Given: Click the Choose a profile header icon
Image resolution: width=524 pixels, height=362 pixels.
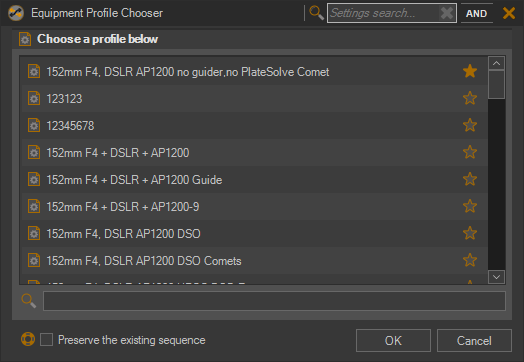Looking at the screenshot, I should (25, 39).
